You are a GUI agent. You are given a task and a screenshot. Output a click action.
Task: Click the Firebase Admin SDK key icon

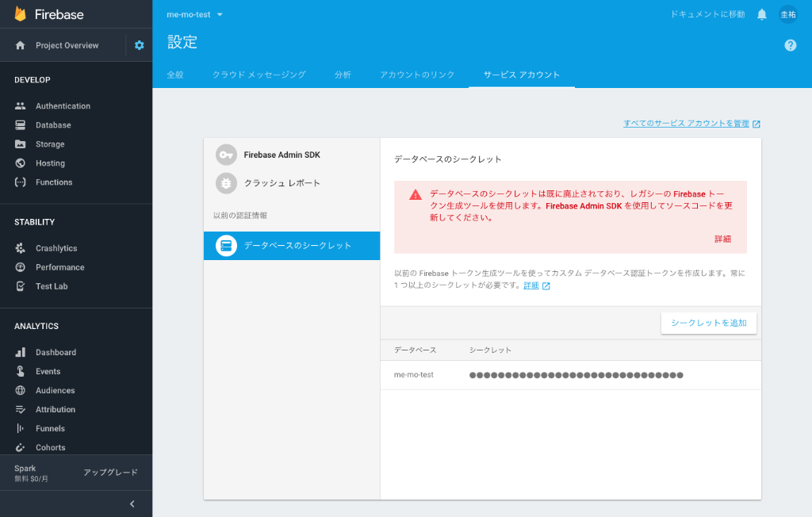click(x=226, y=155)
